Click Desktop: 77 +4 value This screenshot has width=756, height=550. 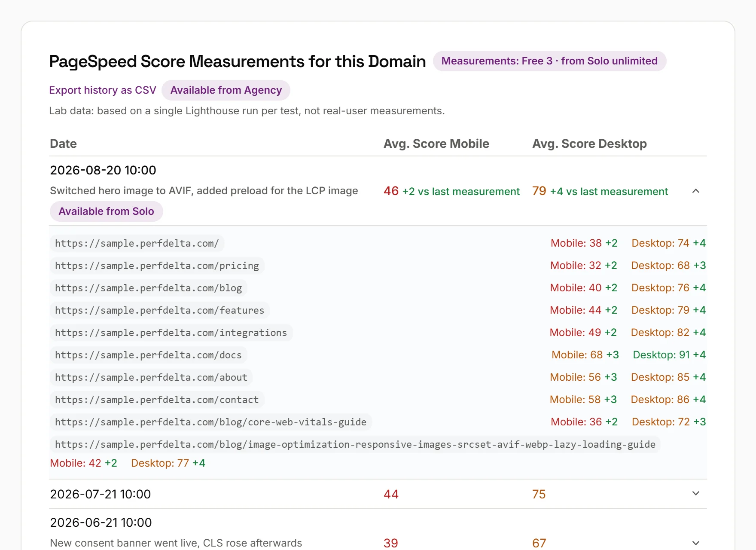pyautogui.click(x=168, y=463)
